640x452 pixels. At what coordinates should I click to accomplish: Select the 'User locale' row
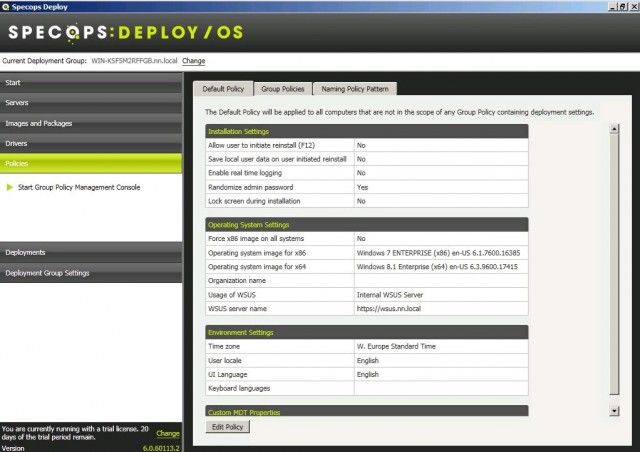[x=367, y=361]
